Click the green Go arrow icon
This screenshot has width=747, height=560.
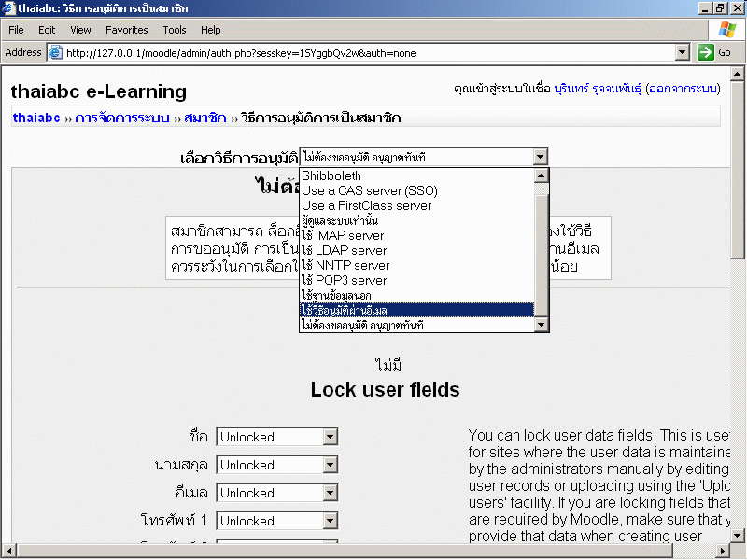click(x=706, y=52)
